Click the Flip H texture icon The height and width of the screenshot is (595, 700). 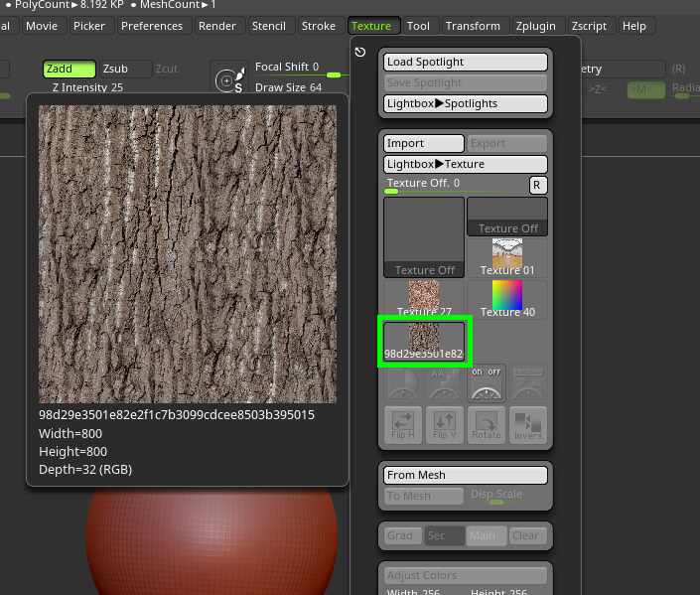(x=403, y=424)
